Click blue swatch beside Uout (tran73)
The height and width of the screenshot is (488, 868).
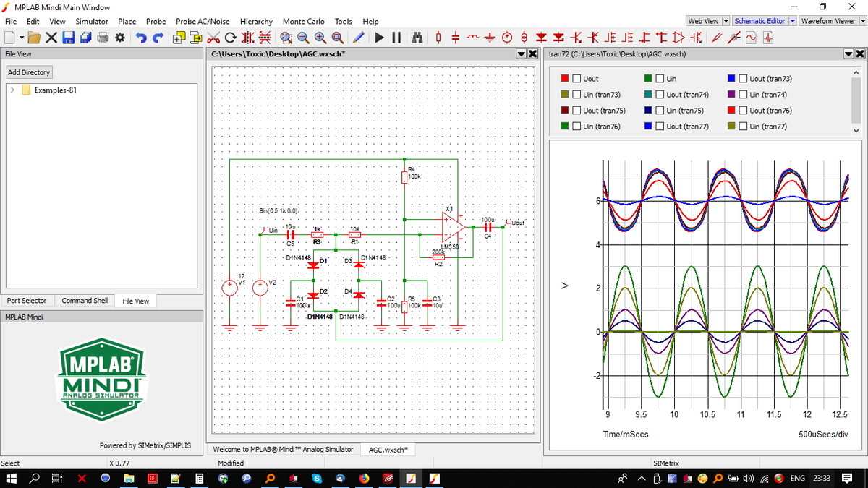click(732, 79)
